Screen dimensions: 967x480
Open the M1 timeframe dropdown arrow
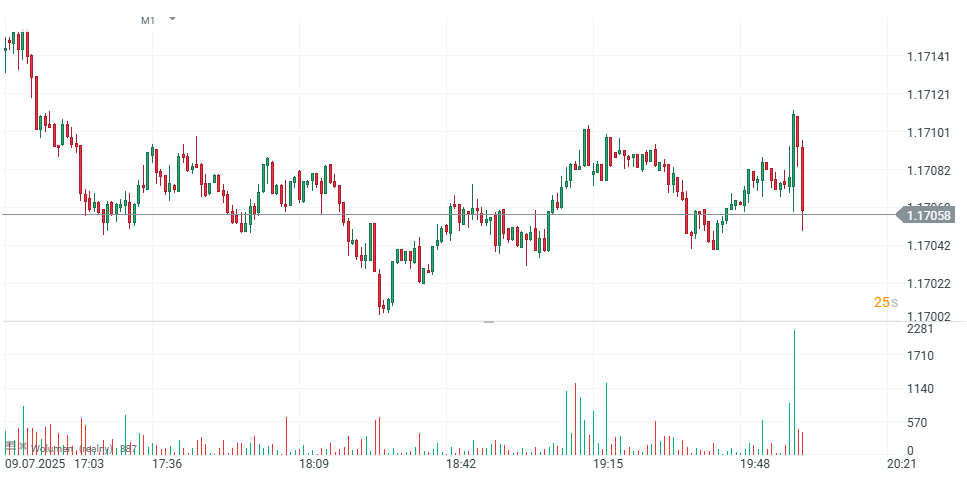tap(172, 19)
